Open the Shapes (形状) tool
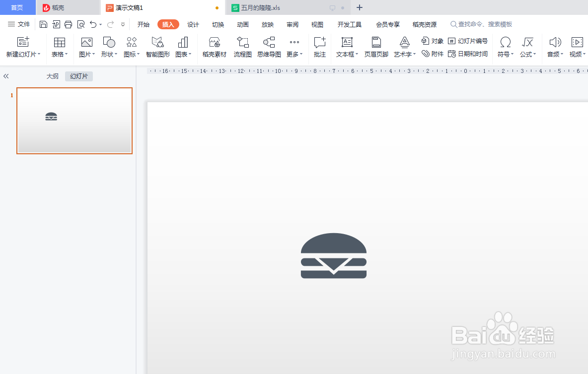This screenshot has width=588, height=374. pos(109,42)
